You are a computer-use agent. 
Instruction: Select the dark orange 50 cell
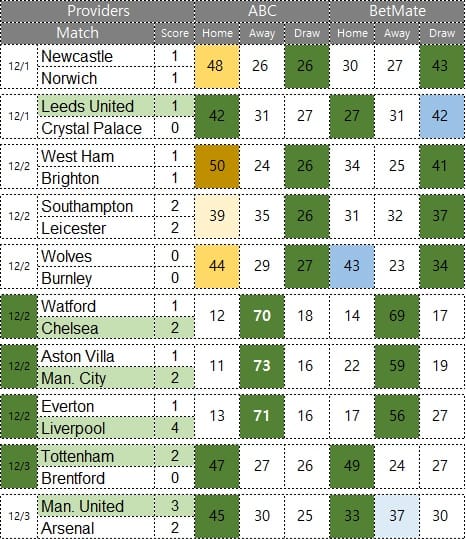217,166
